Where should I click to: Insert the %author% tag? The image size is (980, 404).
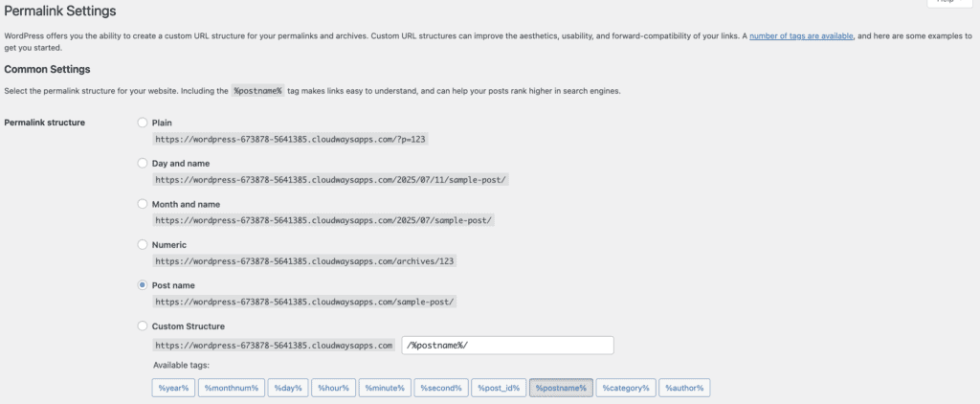(x=683, y=388)
